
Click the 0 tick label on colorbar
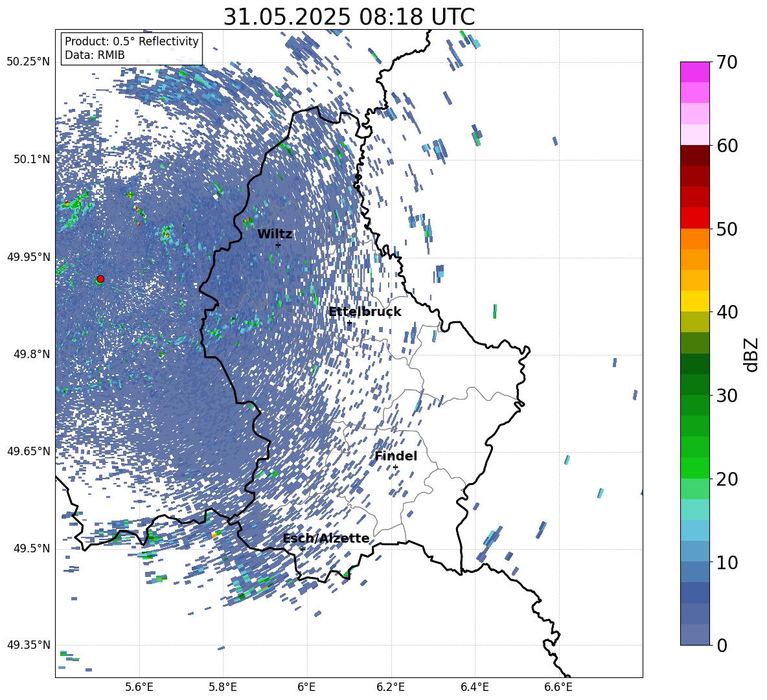pos(722,645)
